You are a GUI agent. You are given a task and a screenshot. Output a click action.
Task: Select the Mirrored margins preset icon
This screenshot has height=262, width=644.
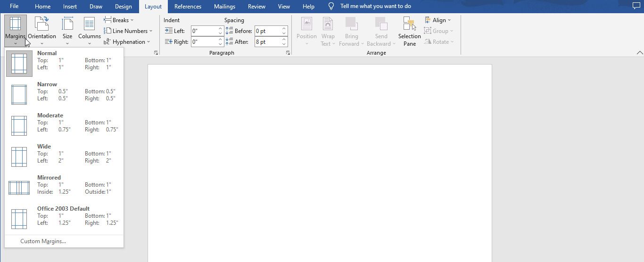tap(19, 188)
